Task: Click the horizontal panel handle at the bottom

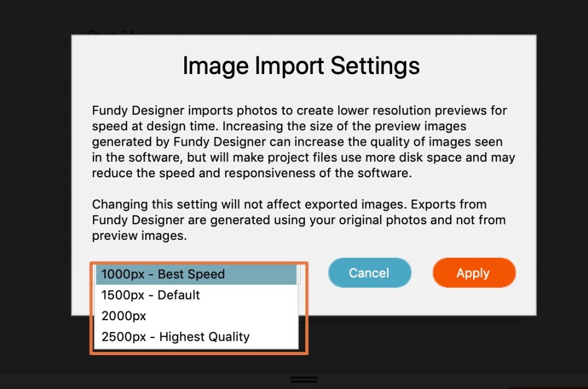Action: [304, 380]
